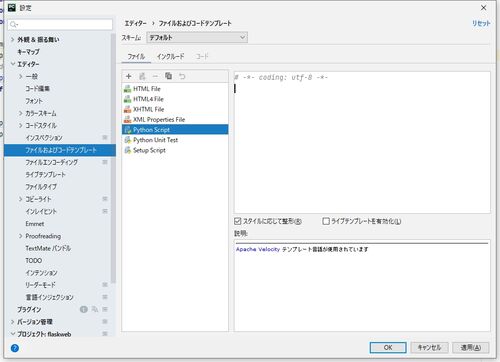Click the Setup Script template icon
The width and height of the screenshot is (500, 362).
coord(127,150)
